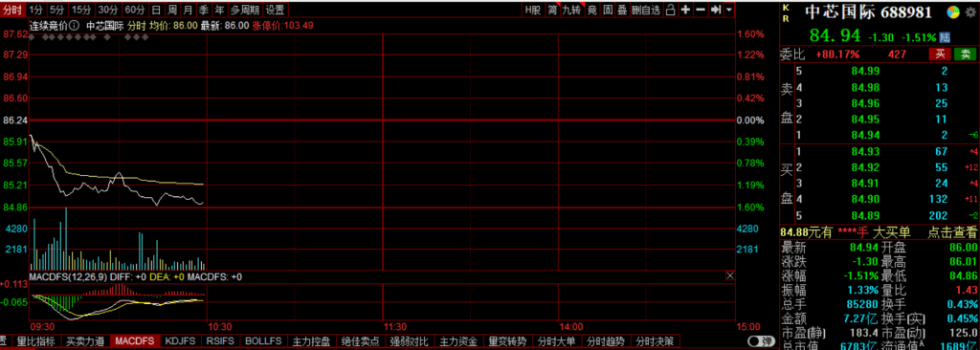Click the info icon next to 连续竞价

point(75,25)
